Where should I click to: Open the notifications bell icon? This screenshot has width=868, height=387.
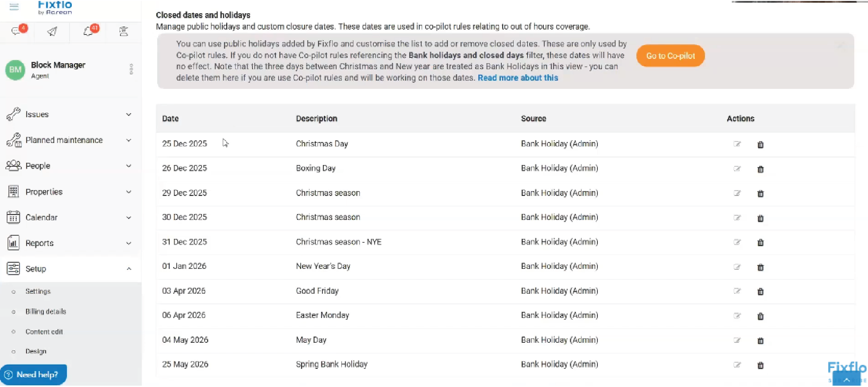click(x=89, y=31)
